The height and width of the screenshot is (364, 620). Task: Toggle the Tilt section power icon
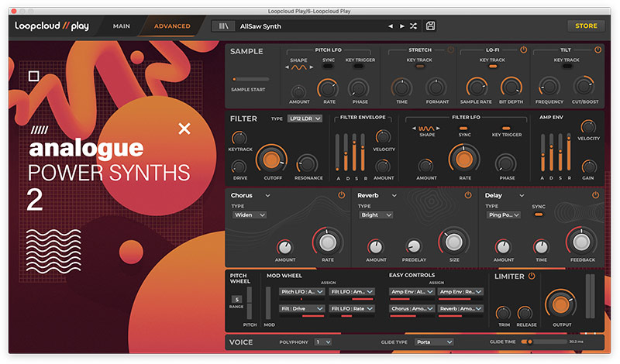coord(598,50)
